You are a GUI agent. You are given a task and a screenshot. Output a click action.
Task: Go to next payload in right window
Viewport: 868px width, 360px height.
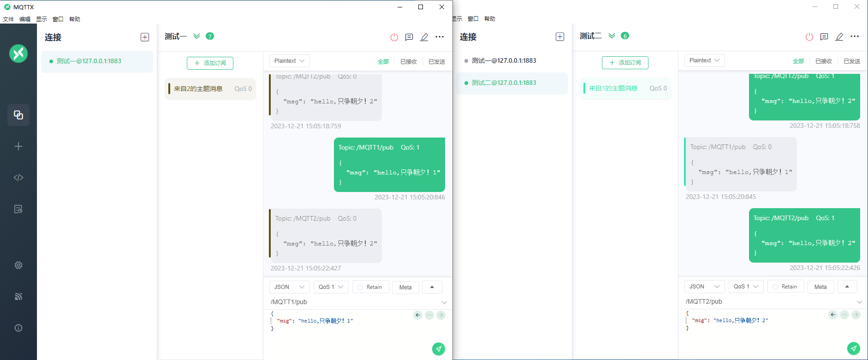click(856, 315)
